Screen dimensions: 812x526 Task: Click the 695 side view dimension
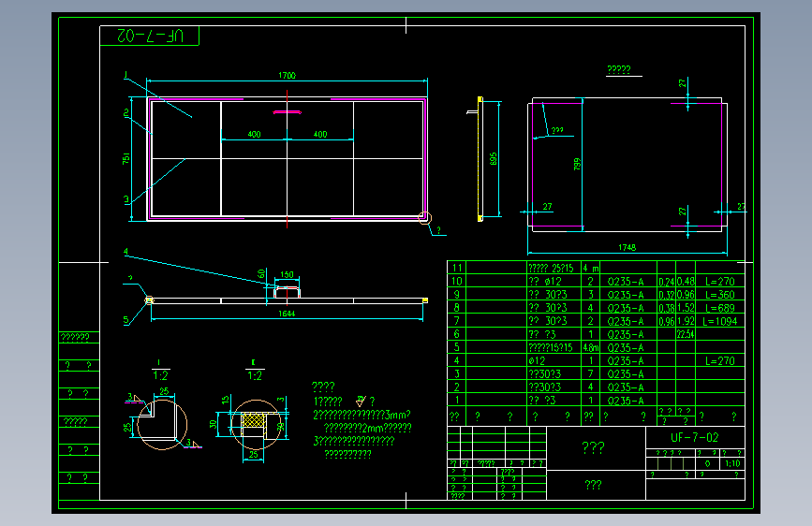coord(493,159)
